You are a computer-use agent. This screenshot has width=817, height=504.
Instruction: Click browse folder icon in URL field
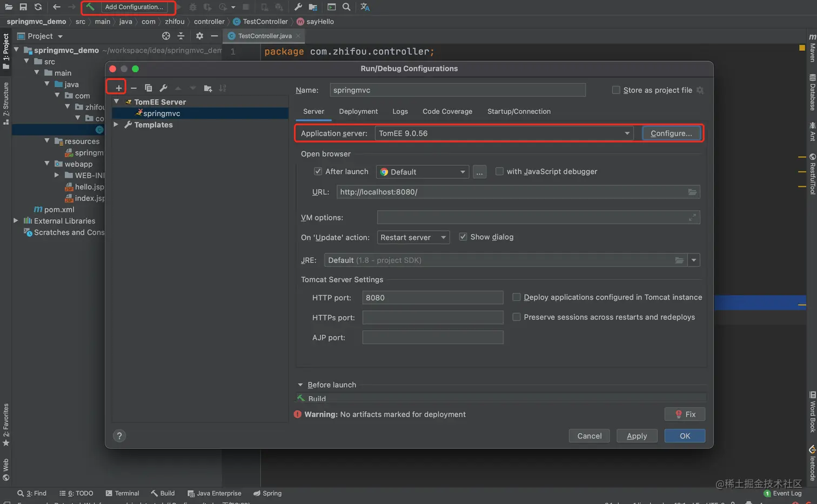pyautogui.click(x=692, y=192)
